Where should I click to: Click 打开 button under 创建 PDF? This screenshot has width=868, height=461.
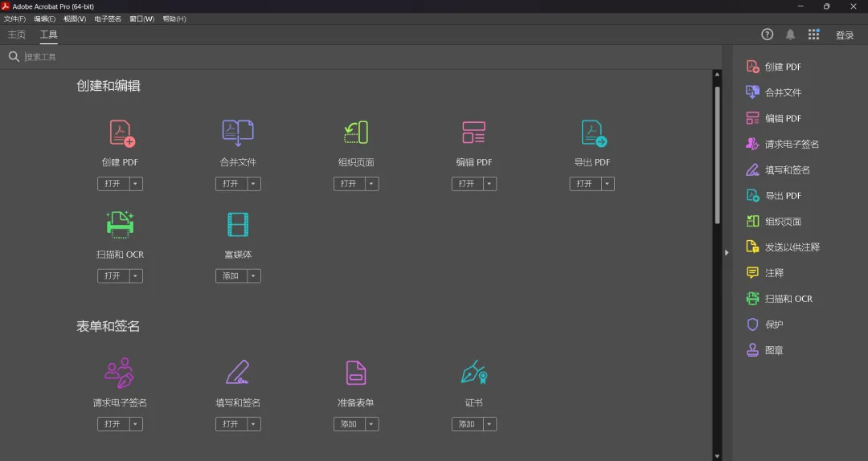pyautogui.click(x=113, y=184)
